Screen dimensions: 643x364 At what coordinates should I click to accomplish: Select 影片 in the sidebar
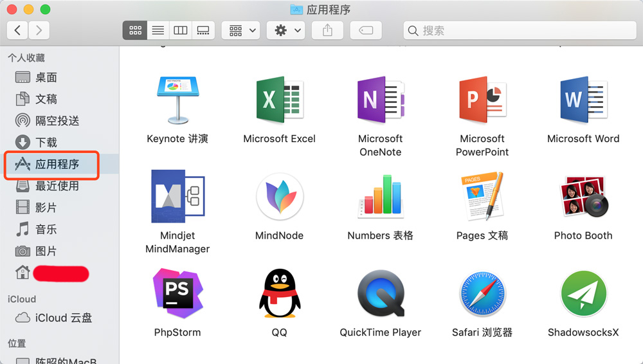pyautogui.click(x=59, y=208)
